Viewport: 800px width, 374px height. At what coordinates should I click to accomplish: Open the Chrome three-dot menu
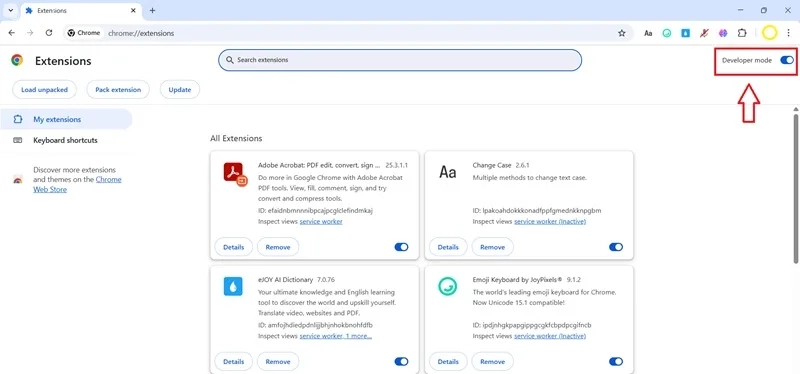point(788,33)
